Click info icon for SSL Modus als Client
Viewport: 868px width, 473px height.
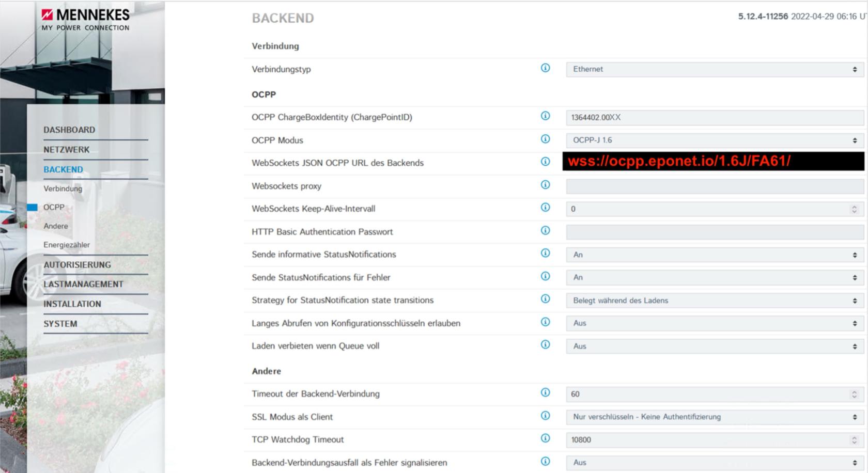(x=545, y=416)
